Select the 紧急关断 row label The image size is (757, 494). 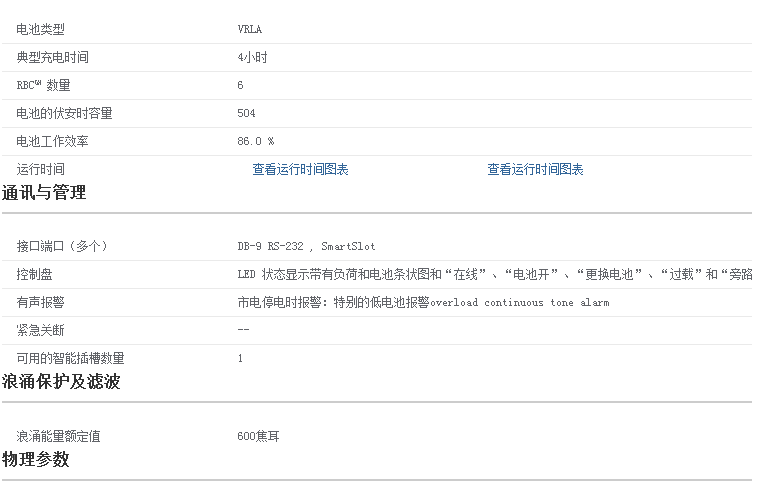tap(41, 330)
